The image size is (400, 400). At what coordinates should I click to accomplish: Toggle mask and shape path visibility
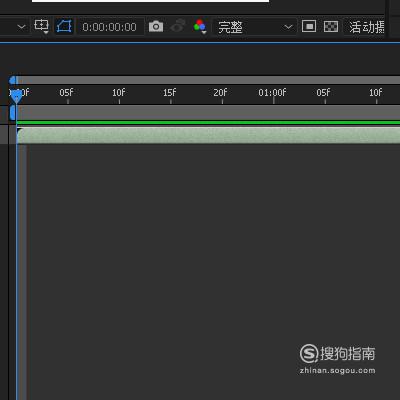point(64,26)
